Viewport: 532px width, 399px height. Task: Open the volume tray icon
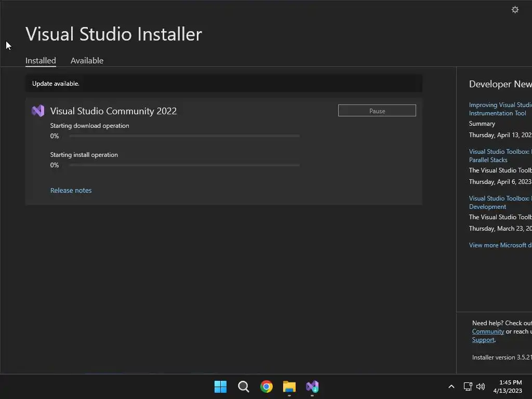pyautogui.click(x=481, y=387)
